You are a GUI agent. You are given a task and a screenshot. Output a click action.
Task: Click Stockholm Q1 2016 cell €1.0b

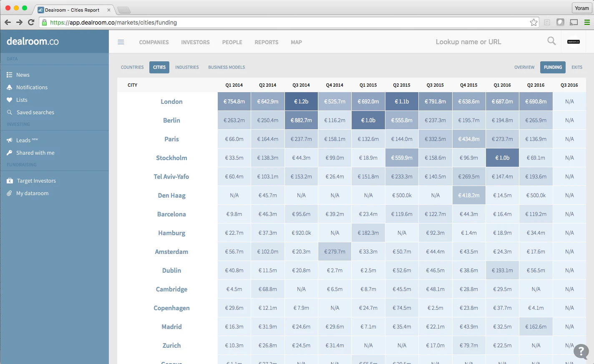coord(502,158)
